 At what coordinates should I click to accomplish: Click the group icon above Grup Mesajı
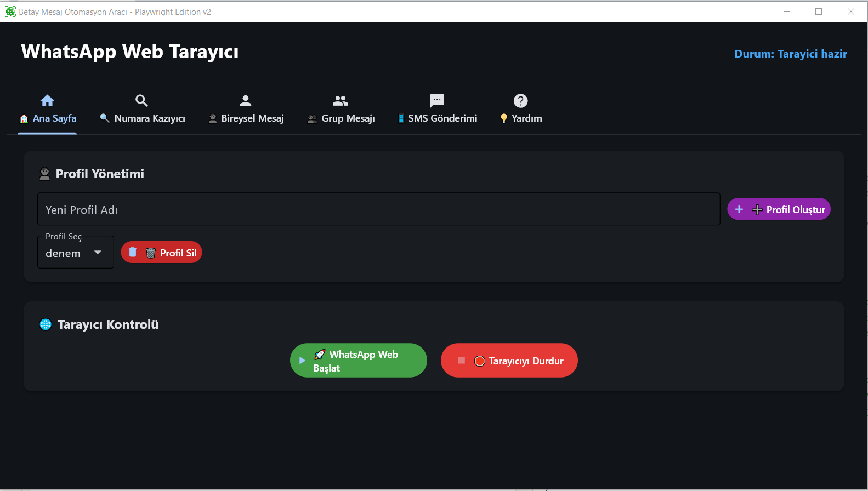coord(341,100)
